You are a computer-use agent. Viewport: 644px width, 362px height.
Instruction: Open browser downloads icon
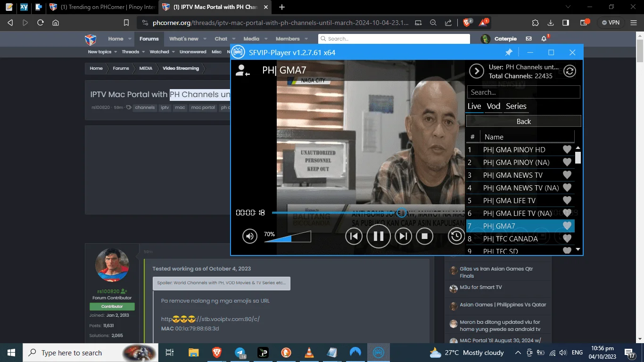pos(550,23)
